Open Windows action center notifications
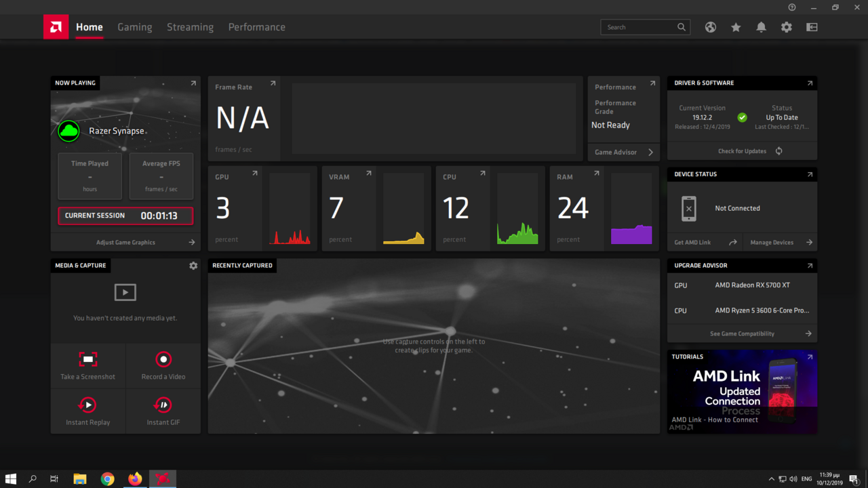 click(854, 479)
